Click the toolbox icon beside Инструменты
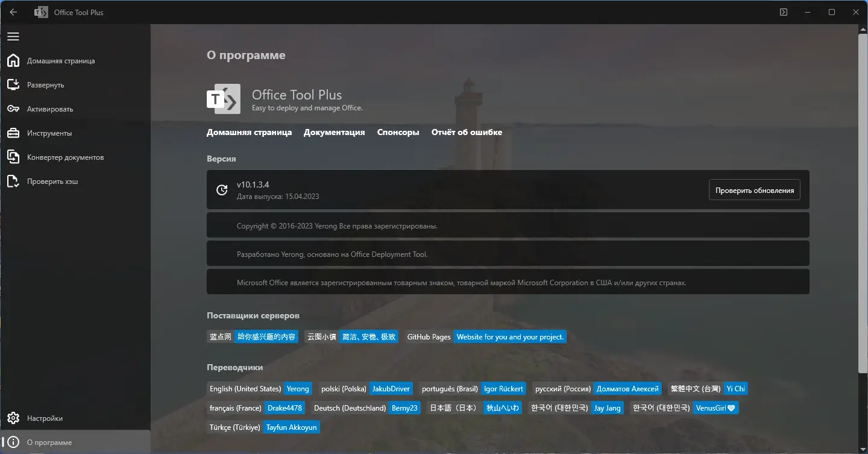This screenshot has width=868, height=454. pyautogui.click(x=13, y=133)
